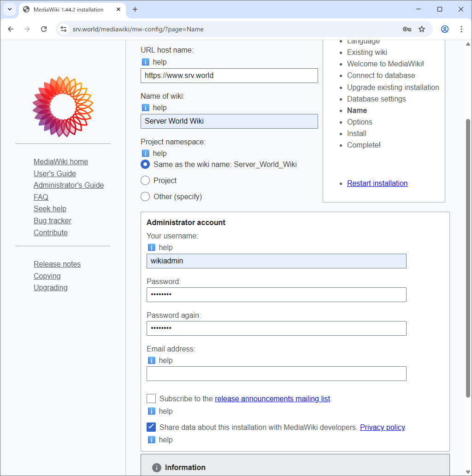
Task: Click help icon under Your username
Action: (x=152, y=247)
